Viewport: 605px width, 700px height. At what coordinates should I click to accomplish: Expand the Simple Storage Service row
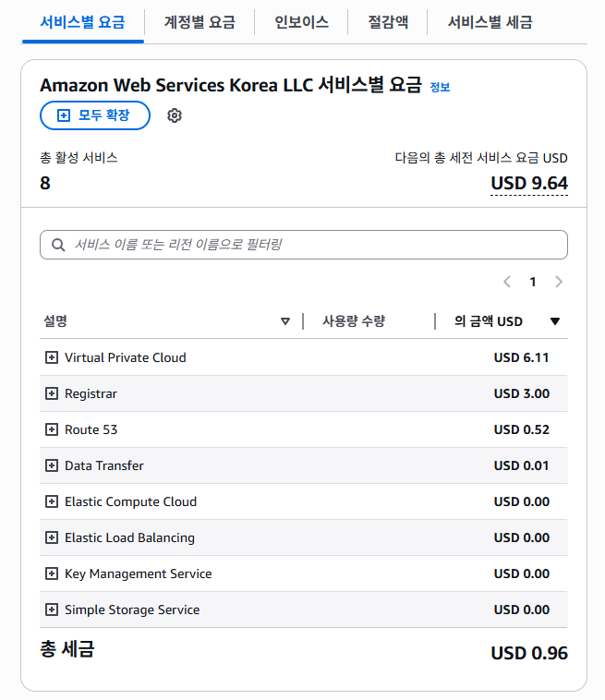52,609
